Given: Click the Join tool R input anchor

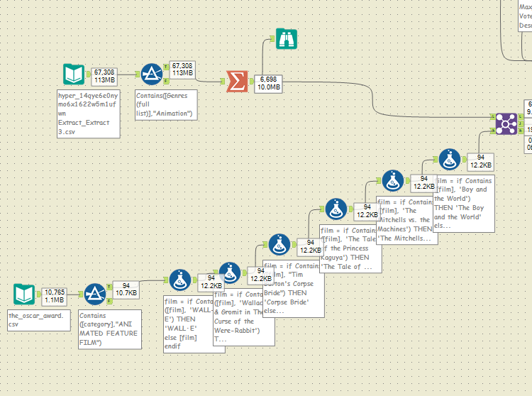Looking at the screenshot, I should click(493, 131).
